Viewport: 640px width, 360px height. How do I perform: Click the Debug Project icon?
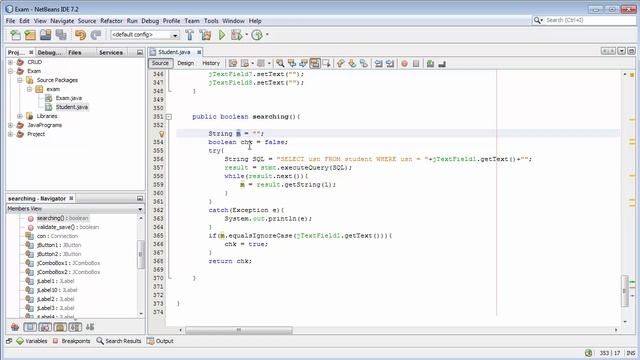(237, 35)
